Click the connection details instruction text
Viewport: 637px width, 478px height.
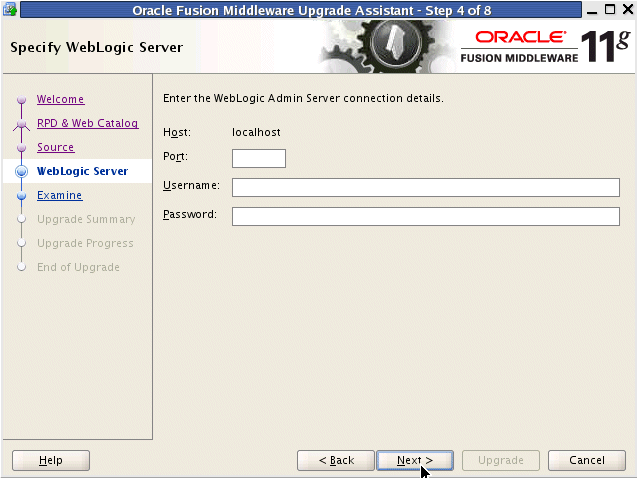click(x=303, y=98)
